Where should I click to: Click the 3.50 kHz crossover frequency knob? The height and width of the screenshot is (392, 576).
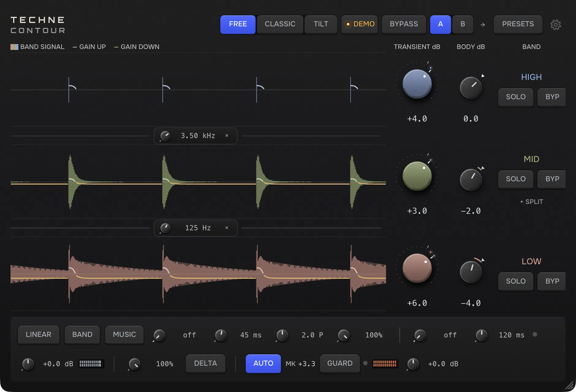(x=165, y=136)
